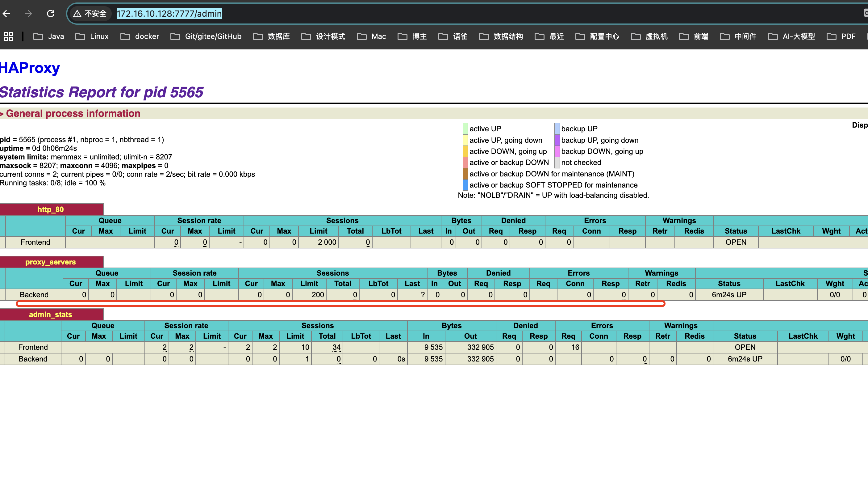Open the Git/gitee/GitHub bookmarks folder
The height and width of the screenshot is (482, 868).
206,36
